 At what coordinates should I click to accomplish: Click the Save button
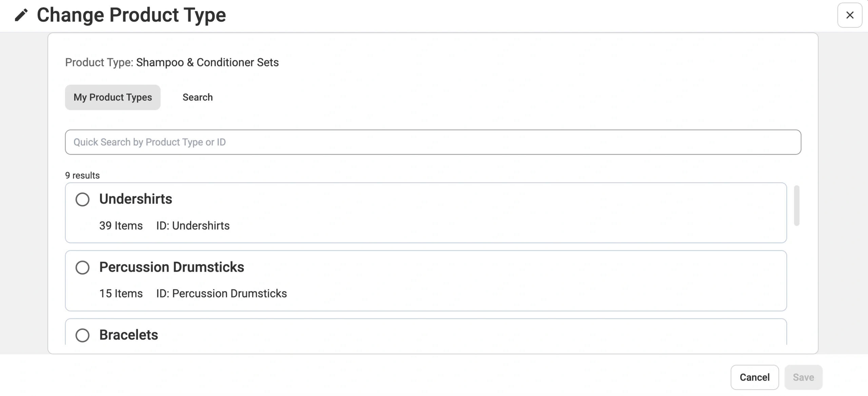pos(803,377)
